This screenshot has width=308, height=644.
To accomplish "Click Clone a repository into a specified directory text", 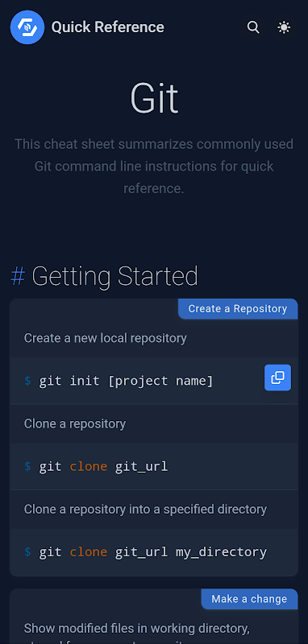I will pos(145,510).
